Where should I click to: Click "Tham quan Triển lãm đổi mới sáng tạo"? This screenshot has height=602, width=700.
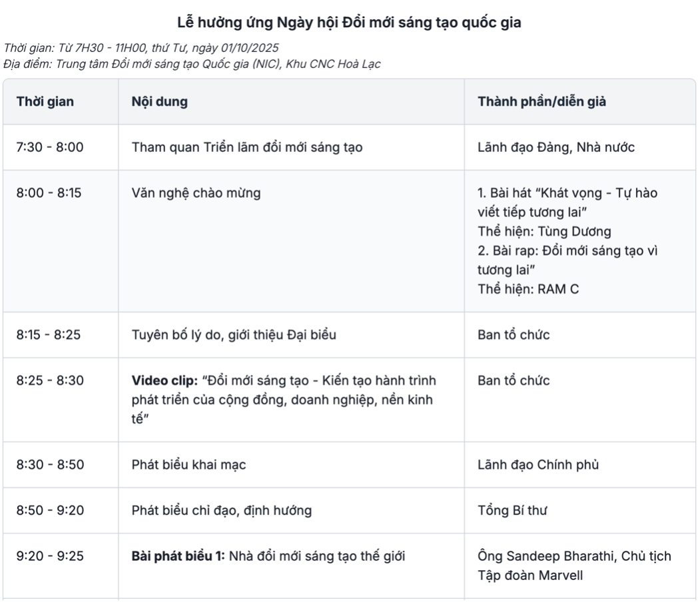click(x=246, y=147)
